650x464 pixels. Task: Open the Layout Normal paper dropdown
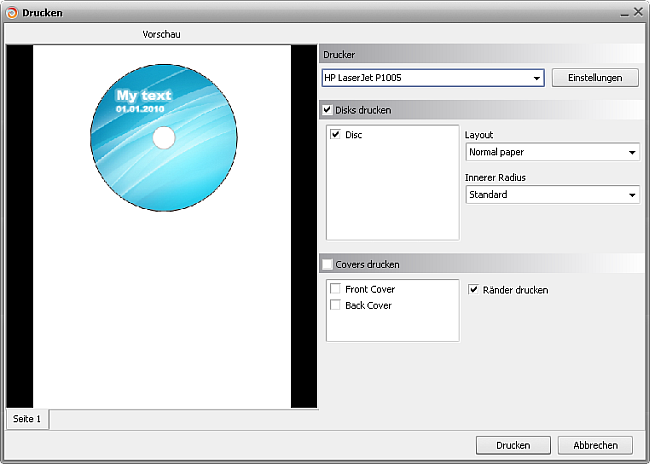553,152
